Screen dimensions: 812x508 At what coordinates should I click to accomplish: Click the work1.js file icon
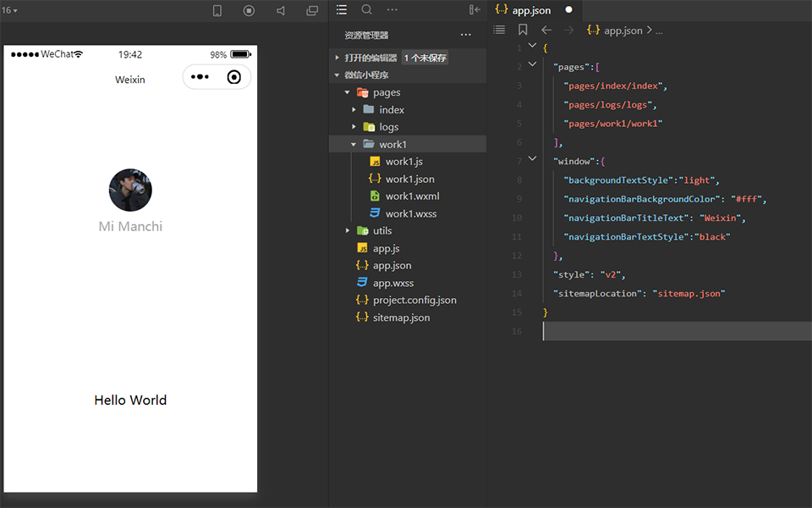coord(376,162)
